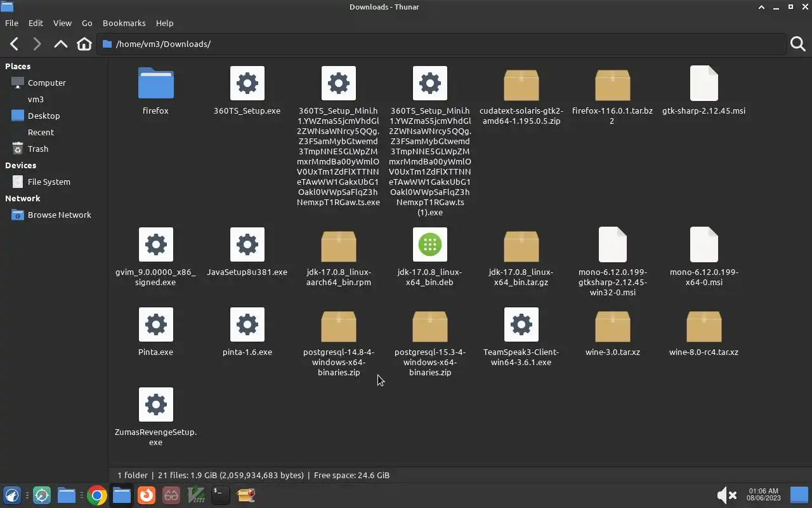Launch Google Chrome from the taskbar
This screenshot has height=508, width=812.
click(x=97, y=495)
